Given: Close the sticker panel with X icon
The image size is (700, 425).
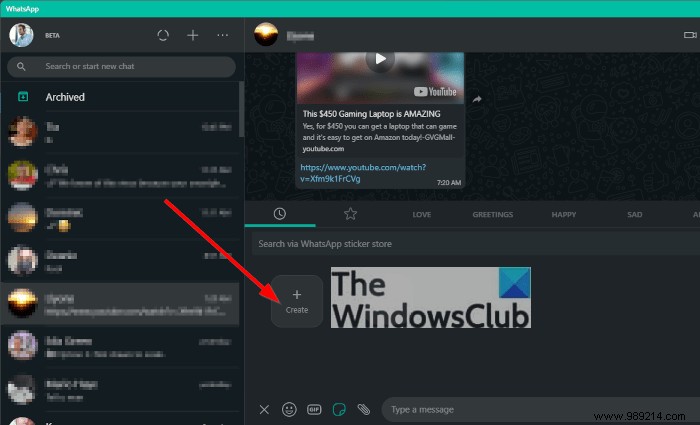Looking at the screenshot, I should [264, 409].
